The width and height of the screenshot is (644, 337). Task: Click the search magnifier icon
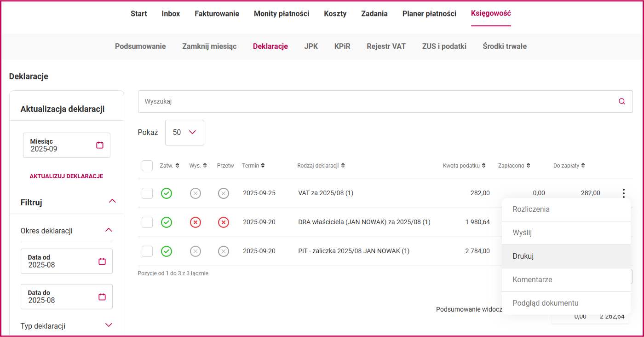tap(622, 101)
